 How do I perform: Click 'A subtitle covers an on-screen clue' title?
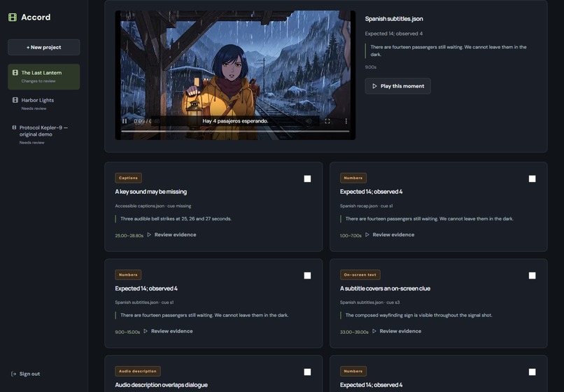(385, 288)
